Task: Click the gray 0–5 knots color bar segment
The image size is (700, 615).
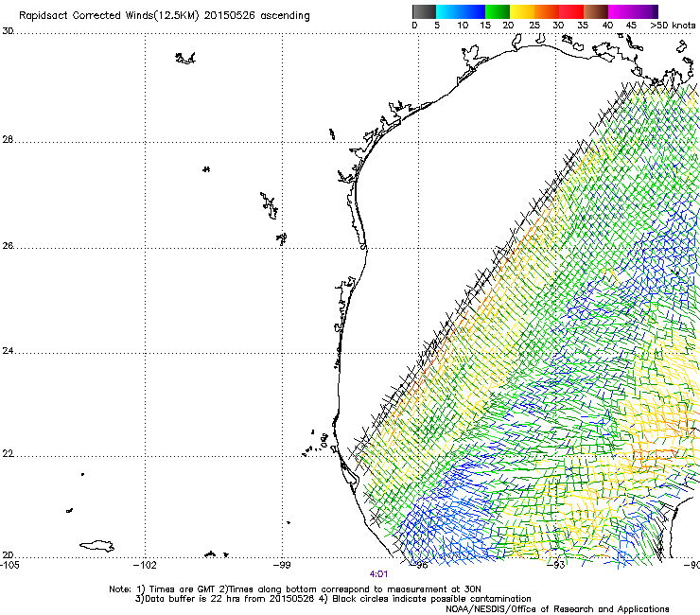Action: pos(424,11)
